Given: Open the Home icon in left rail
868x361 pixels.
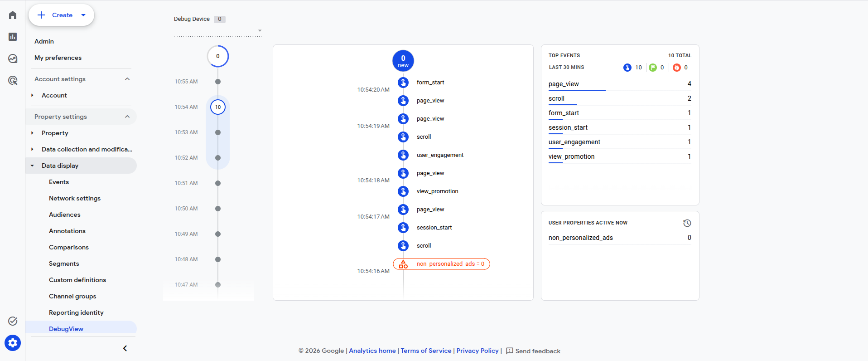Looking at the screenshot, I should 13,15.
